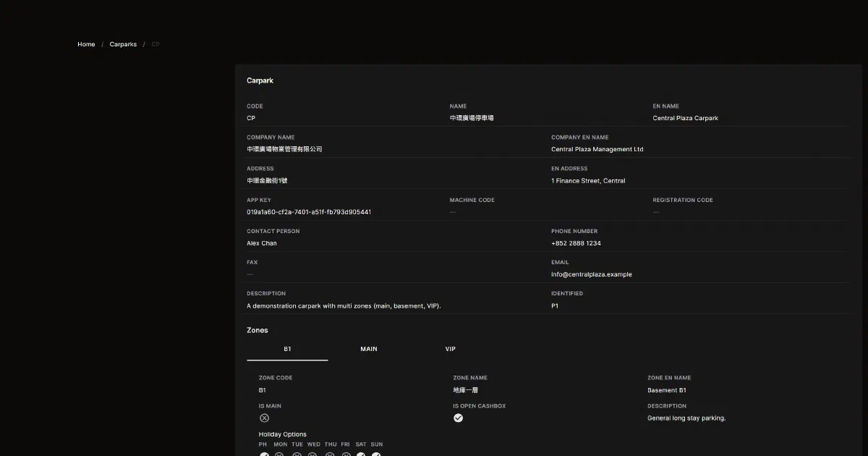Click the zone name 地庫一層

pyautogui.click(x=465, y=390)
